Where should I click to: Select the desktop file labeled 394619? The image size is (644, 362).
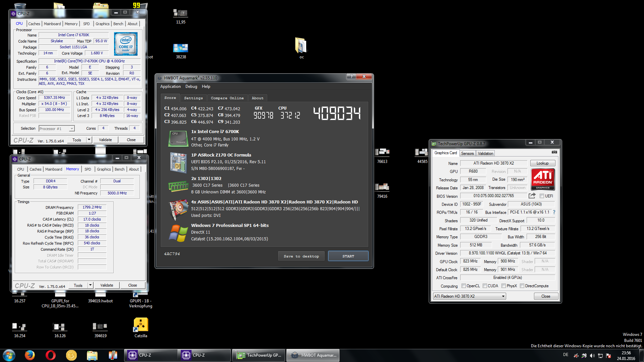tap(100, 330)
